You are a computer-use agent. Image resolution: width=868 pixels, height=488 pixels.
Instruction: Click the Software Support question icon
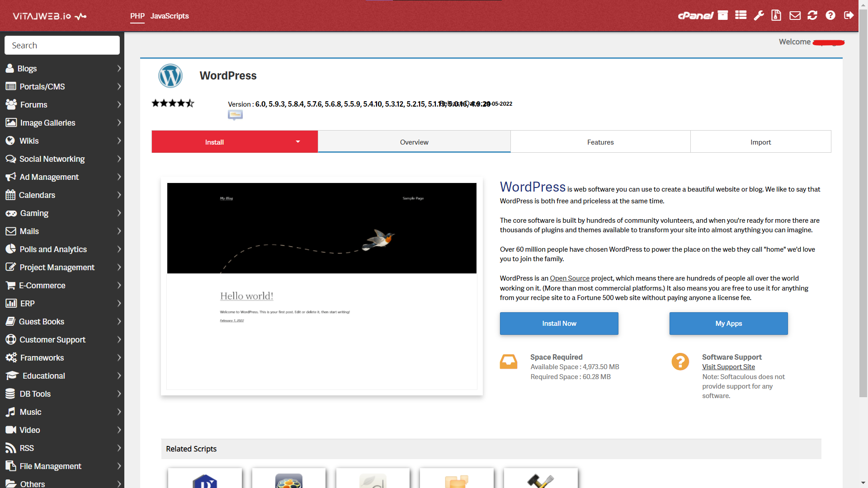point(680,362)
